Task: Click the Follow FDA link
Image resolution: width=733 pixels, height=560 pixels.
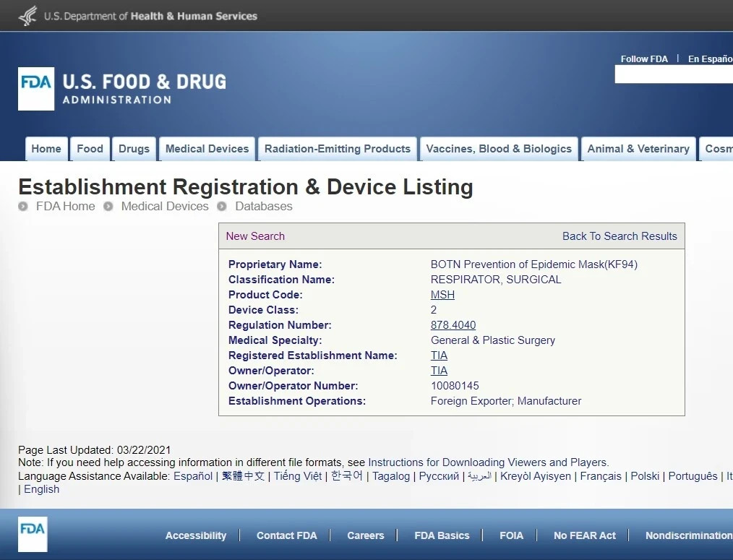Action: (x=643, y=59)
